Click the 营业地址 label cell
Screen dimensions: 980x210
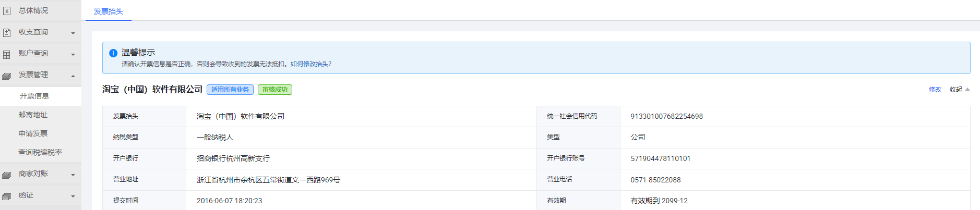[144, 180]
